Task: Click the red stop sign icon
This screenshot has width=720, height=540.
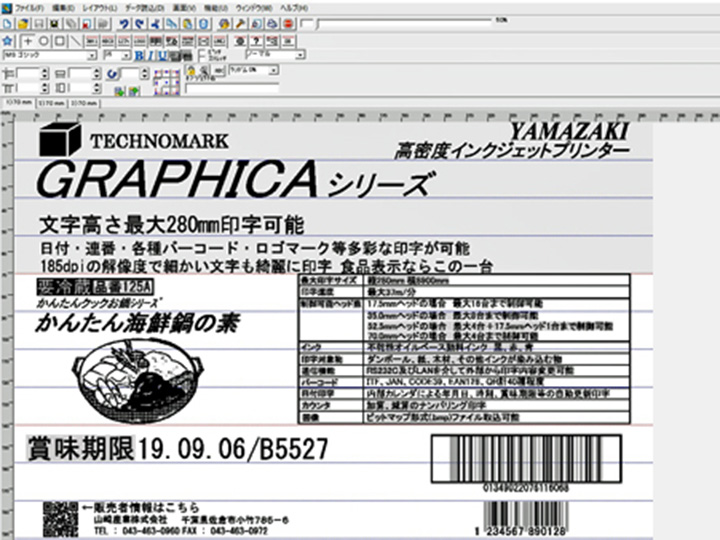Action: [288, 24]
